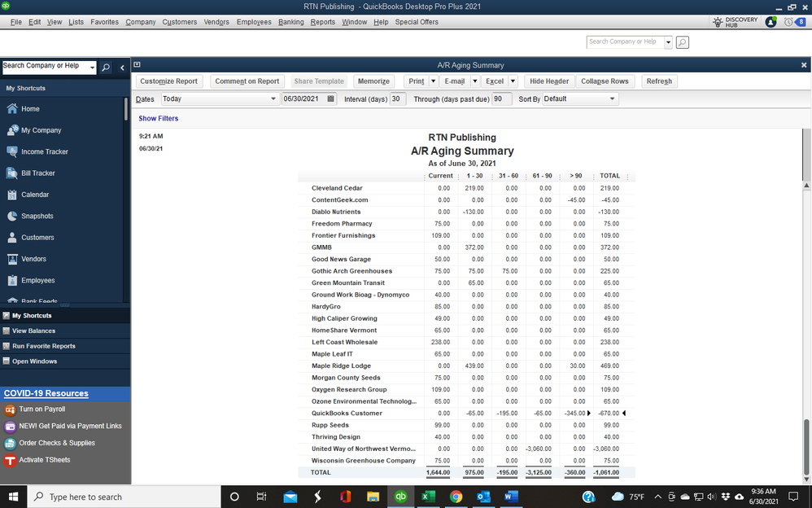Hide the report header
Image resolution: width=812 pixels, height=508 pixels.
548,81
